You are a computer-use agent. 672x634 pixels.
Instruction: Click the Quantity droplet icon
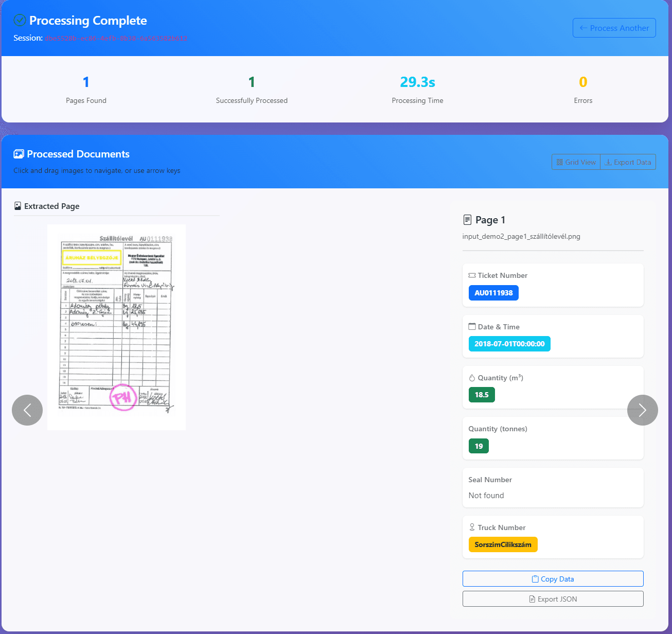click(472, 378)
